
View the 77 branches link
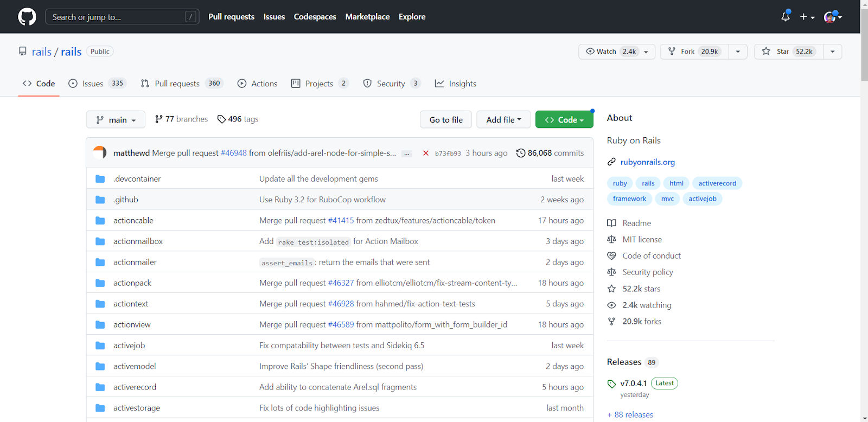coord(181,119)
